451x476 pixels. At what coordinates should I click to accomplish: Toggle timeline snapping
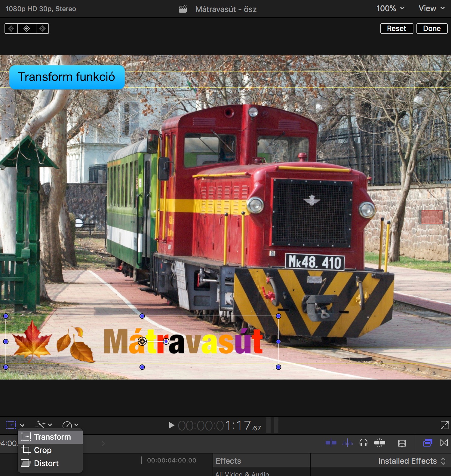click(x=380, y=443)
